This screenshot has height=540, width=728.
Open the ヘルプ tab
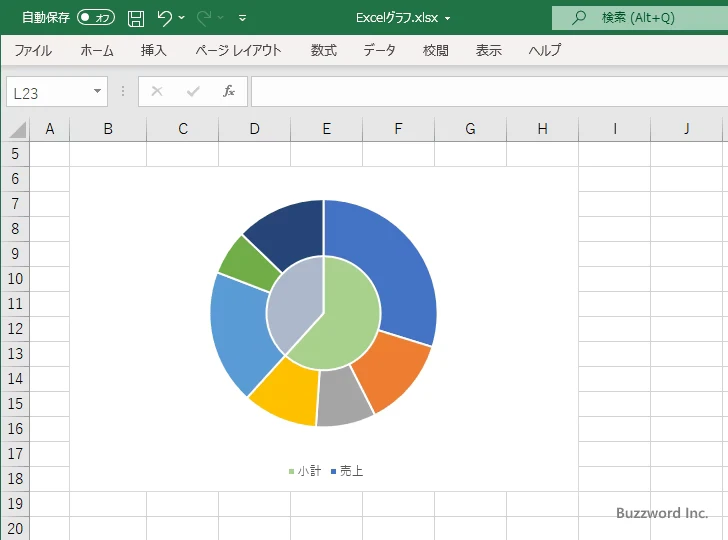pyautogui.click(x=545, y=50)
